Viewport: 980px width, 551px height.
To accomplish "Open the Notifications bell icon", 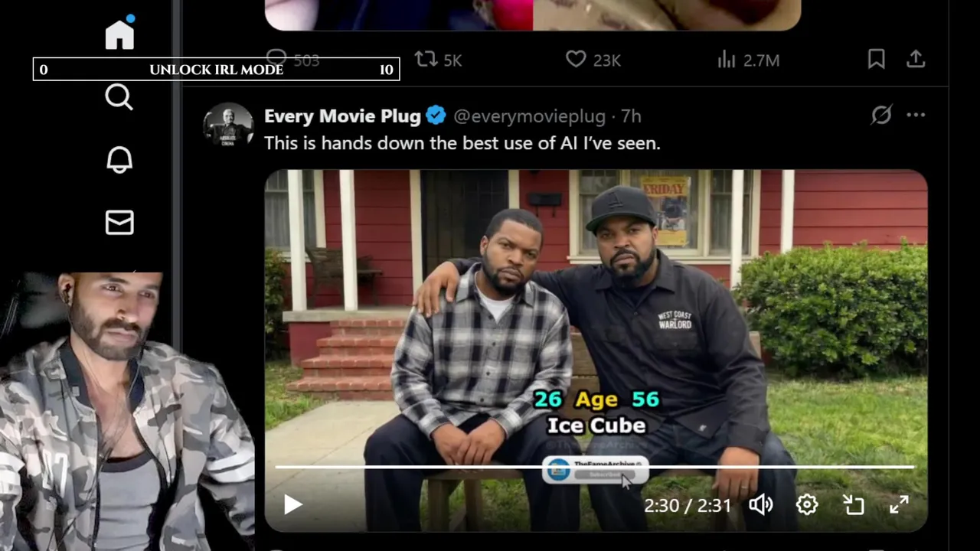I will pyautogui.click(x=119, y=159).
